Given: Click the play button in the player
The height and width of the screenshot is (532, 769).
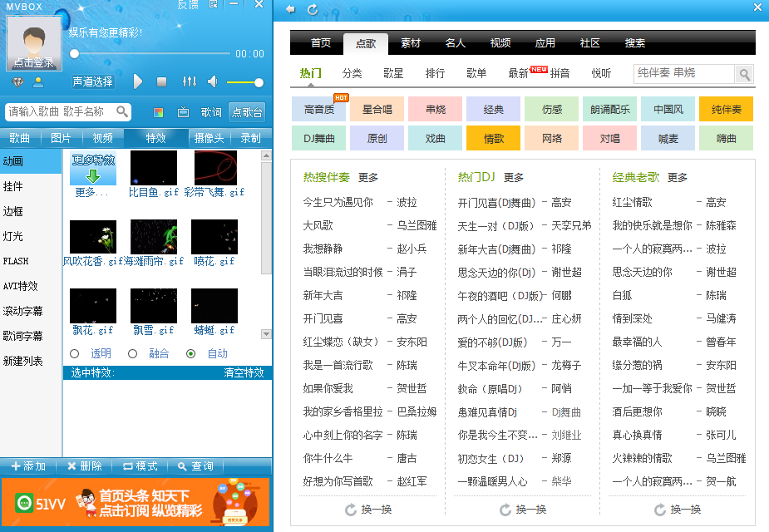Looking at the screenshot, I should click(x=138, y=81).
